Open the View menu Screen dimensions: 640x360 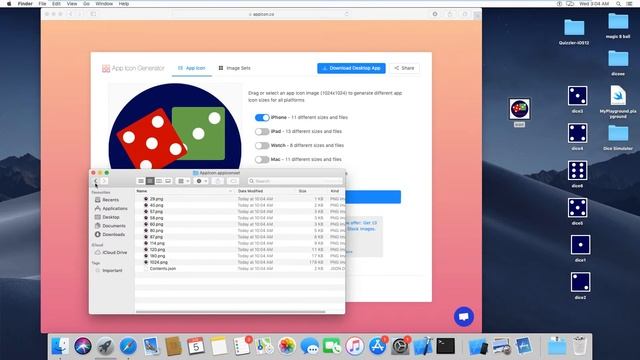click(72, 4)
